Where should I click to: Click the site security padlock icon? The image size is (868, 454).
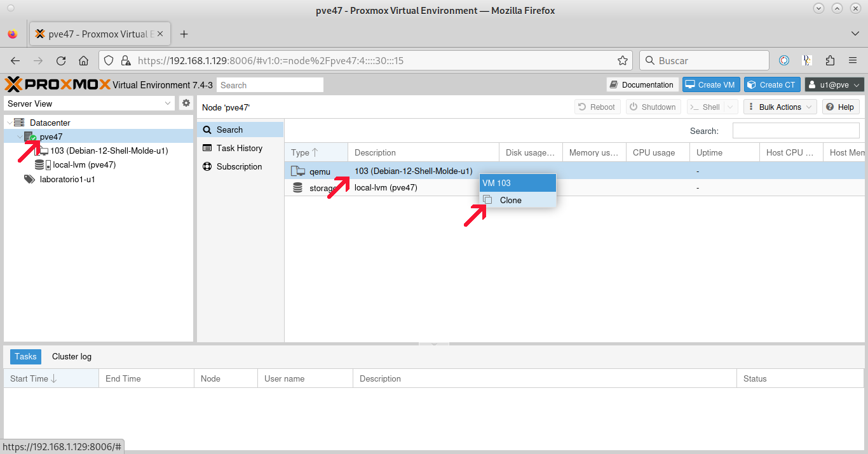pyautogui.click(x=126, y=61)
